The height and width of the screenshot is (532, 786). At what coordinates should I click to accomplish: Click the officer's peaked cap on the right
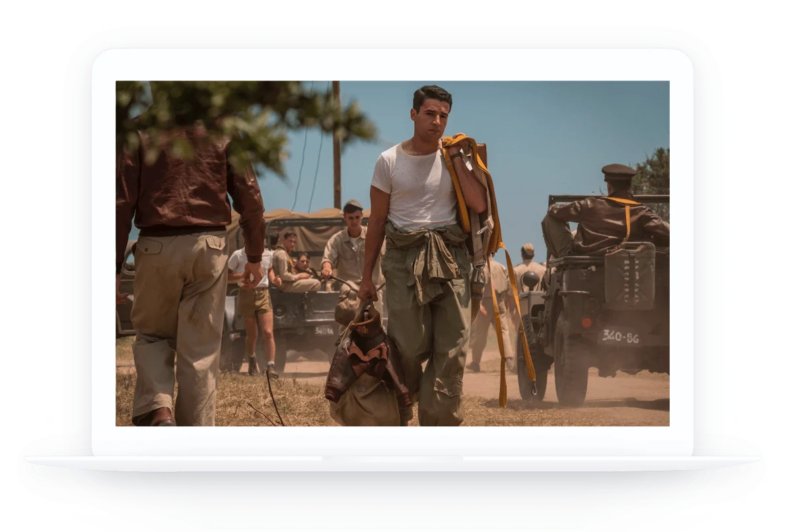(x=618, y=171)
